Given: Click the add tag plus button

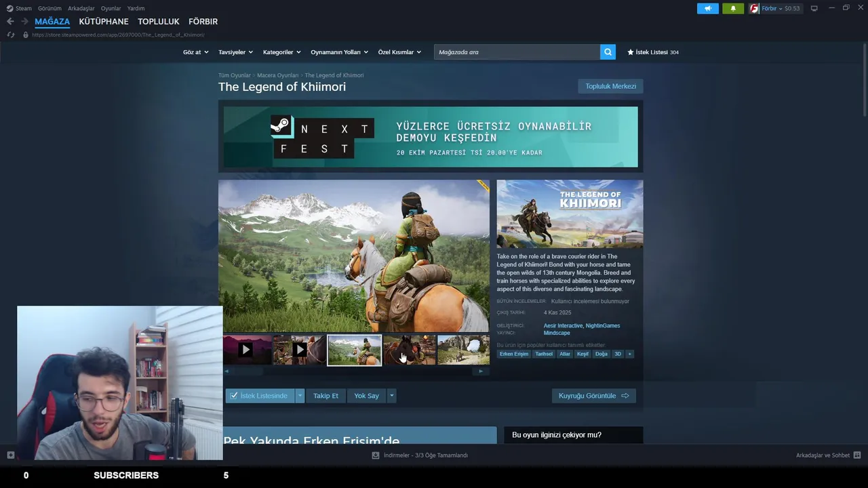Looking at the screenshot, I should pos(629,354).
